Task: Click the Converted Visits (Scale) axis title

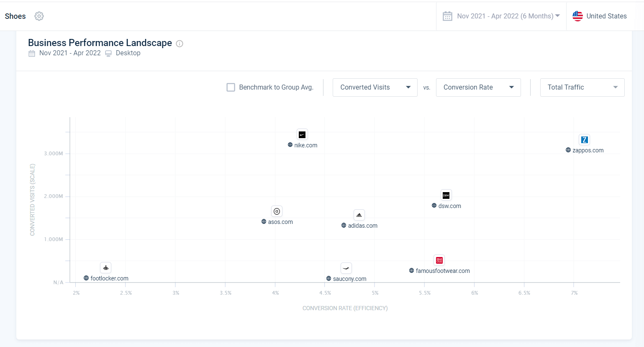Action: click(33, 200)
